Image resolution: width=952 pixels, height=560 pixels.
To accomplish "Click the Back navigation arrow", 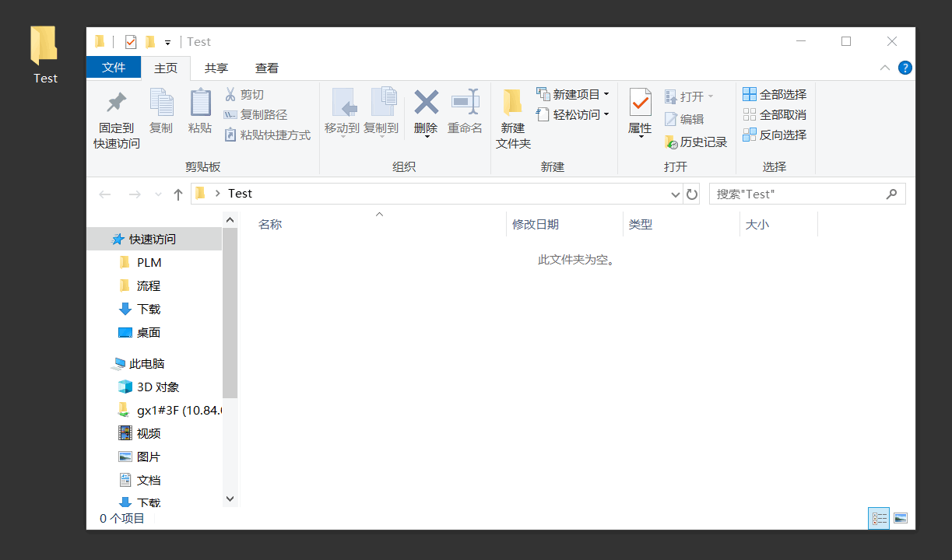I will (105, 194).
